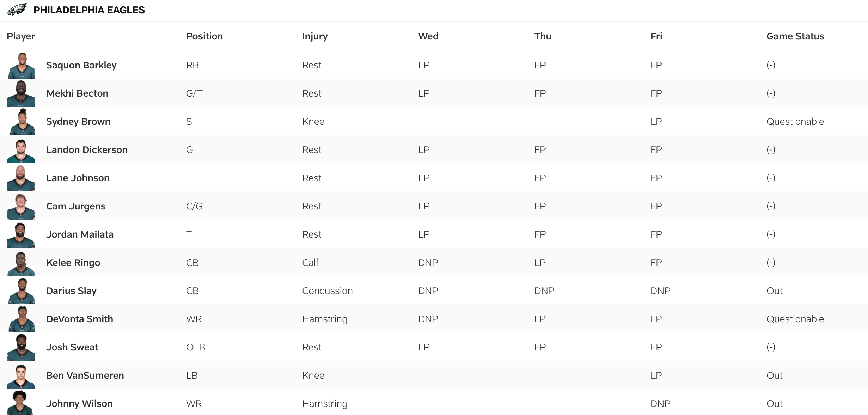Screen dimensions: 868x415
Task: Open the Lane Johnson player link
Action: click(x=78, y=178)
